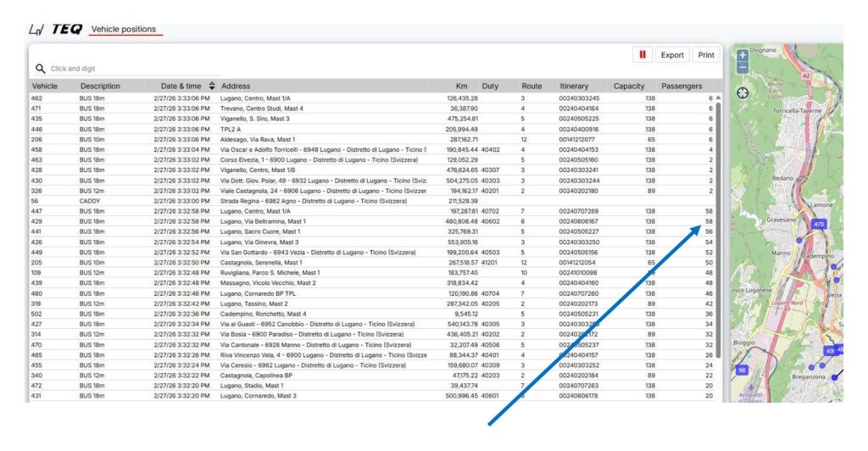Click the 56 vehicle marker on map
The height and width of the screenshot is (451, 868).
click(x=743, y=370)
